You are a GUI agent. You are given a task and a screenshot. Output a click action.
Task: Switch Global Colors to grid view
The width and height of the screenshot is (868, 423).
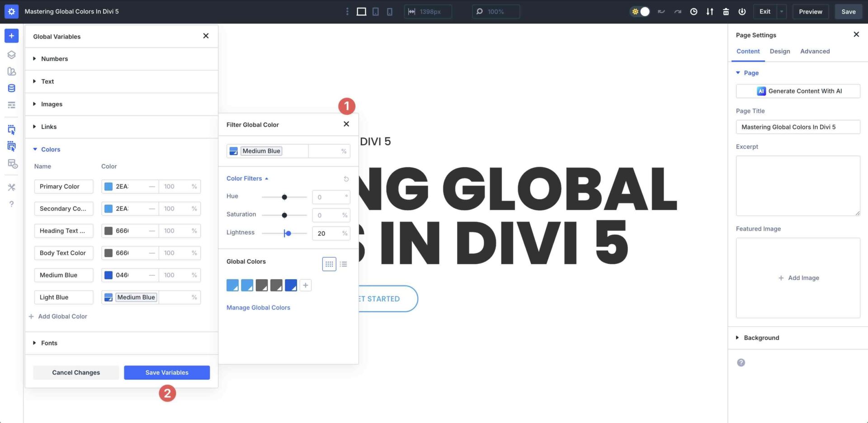click(329, 264)
